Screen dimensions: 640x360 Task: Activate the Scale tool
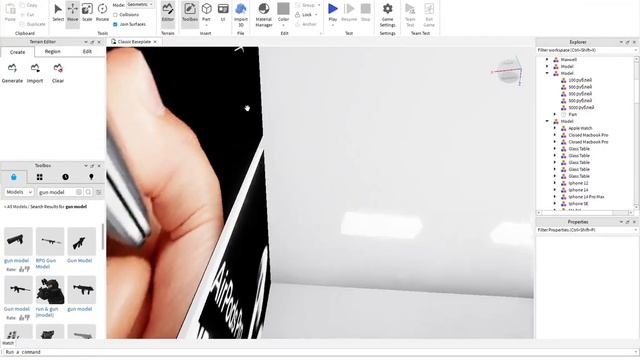coord(87,13)
